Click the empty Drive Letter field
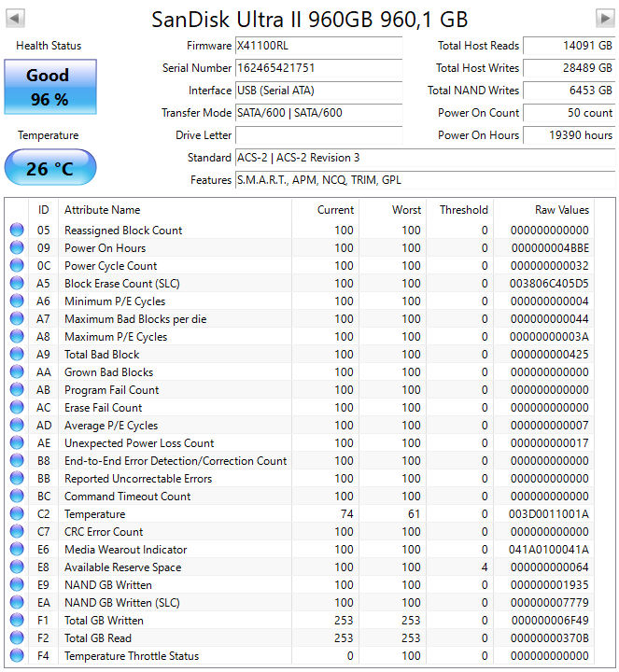Viewport: 619px width, 672px height. click(x=319, y=135)
